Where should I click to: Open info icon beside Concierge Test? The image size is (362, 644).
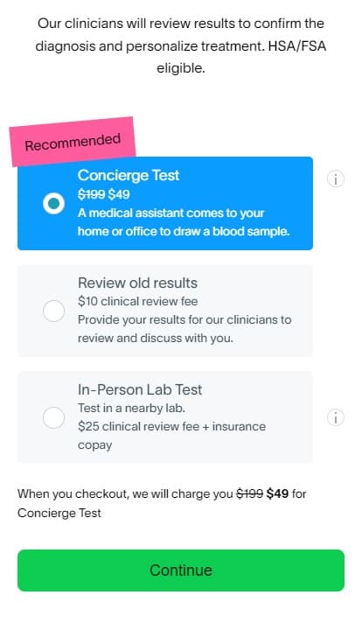tap(335, 179)
